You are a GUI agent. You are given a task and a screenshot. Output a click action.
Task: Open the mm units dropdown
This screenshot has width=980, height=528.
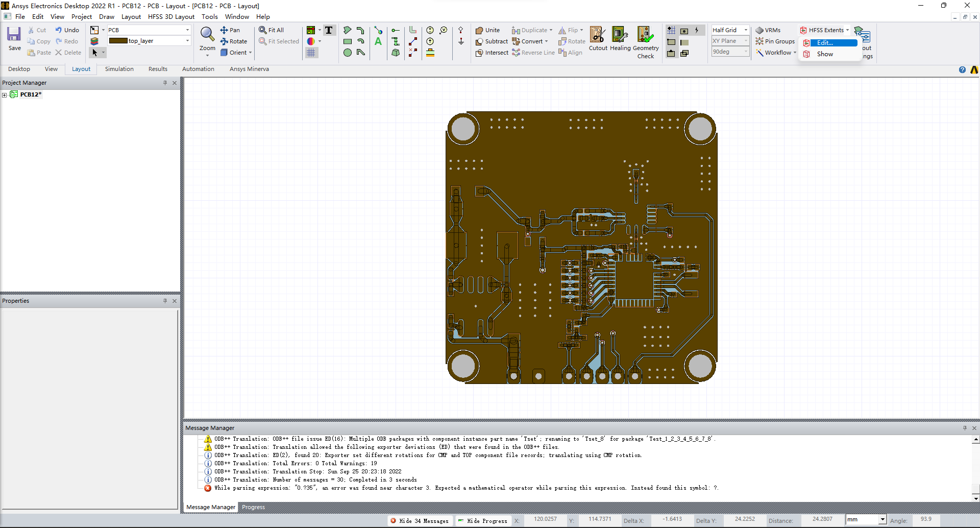(x=882, y=520)
